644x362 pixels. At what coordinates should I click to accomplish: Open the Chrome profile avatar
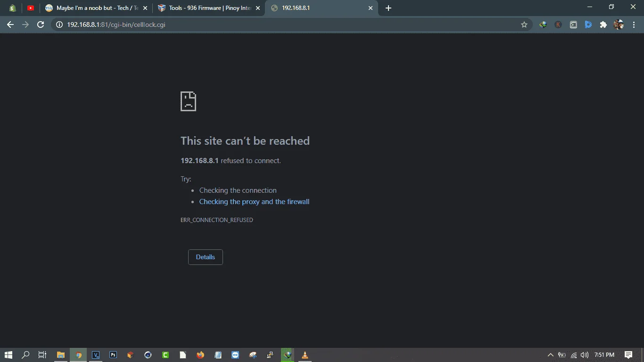tap(619, 25)
